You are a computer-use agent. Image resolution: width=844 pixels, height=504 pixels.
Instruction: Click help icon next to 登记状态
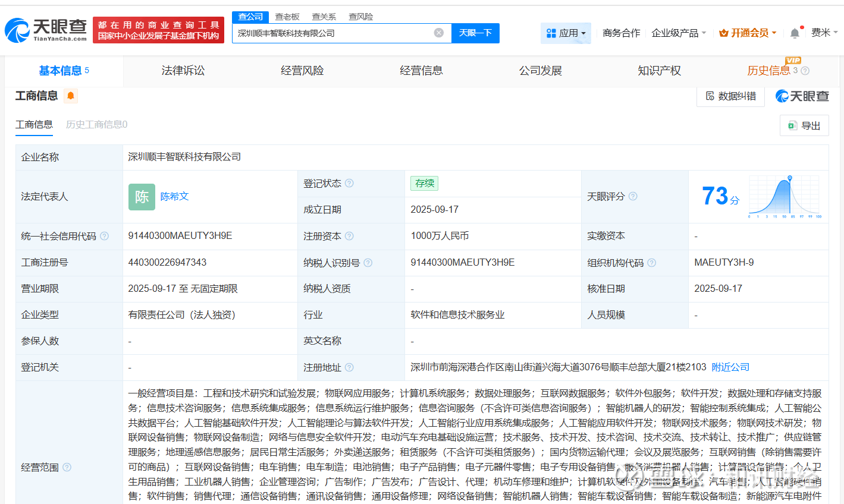point(350,183)
